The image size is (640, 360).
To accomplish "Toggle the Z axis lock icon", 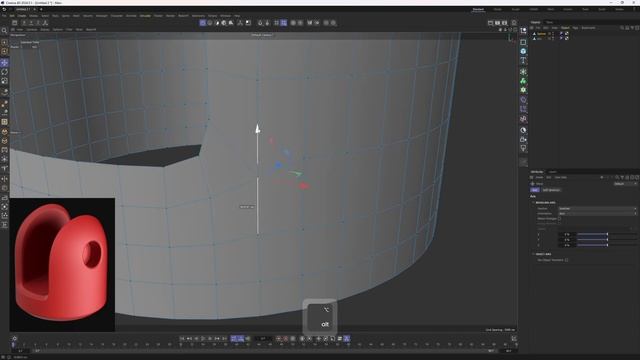I will (38, 23).
